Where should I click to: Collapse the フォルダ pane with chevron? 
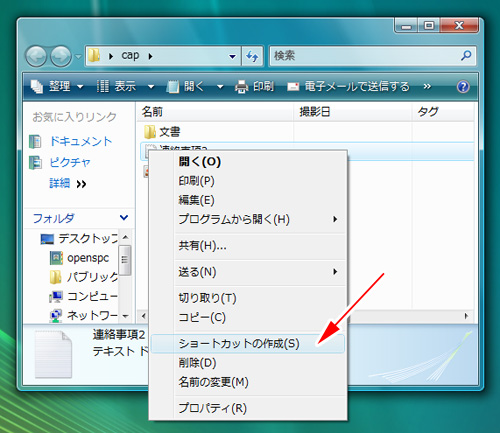[124, 218]
